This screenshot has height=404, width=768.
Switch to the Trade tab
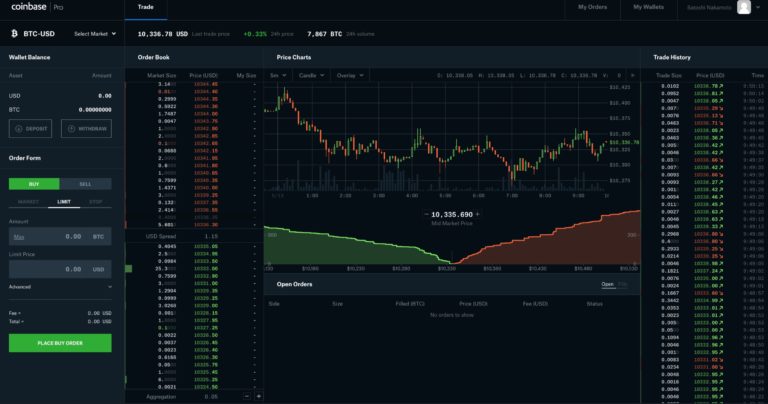145,7
